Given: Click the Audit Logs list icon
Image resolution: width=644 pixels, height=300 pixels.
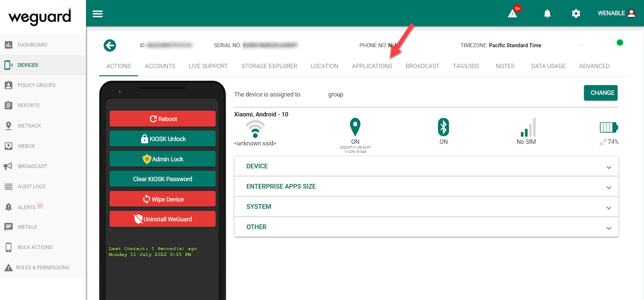Looking at the screenshot, I should (8, 186).
